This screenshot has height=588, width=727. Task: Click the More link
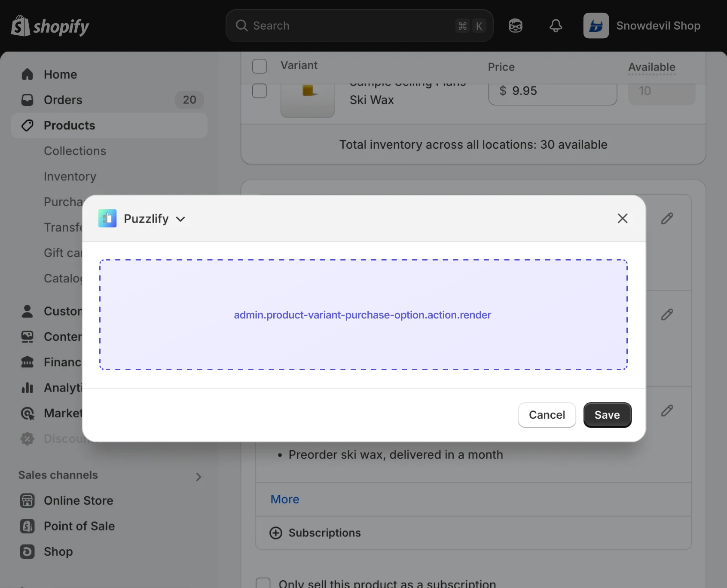285,499
